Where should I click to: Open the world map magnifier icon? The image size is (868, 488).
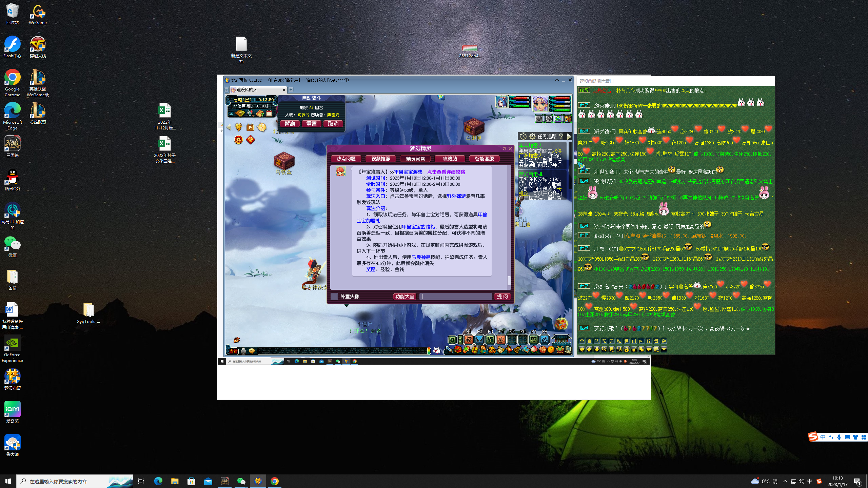click(x=250, y=113)
